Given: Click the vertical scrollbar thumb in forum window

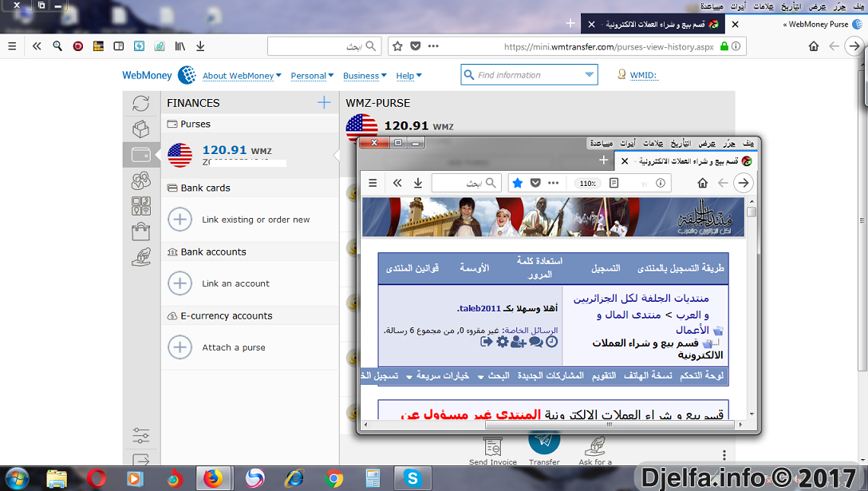Looking at the screenshot, I should click(x=752, y=212).
